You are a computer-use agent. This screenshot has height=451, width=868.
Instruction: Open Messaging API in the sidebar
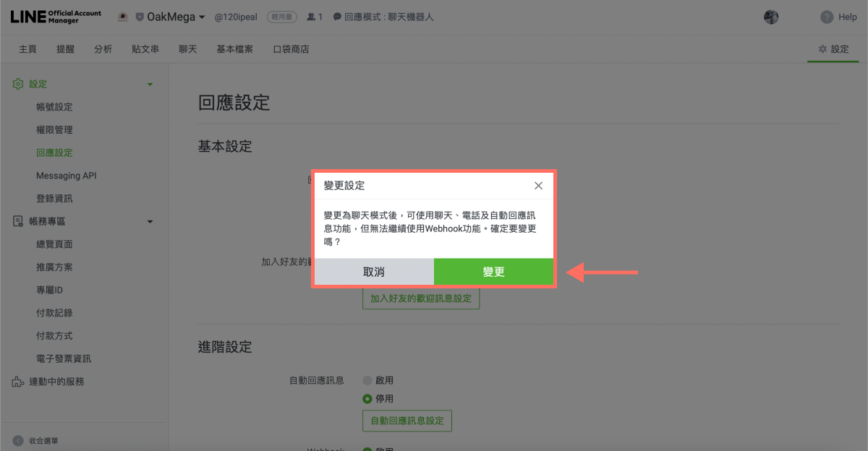[67, 176]
